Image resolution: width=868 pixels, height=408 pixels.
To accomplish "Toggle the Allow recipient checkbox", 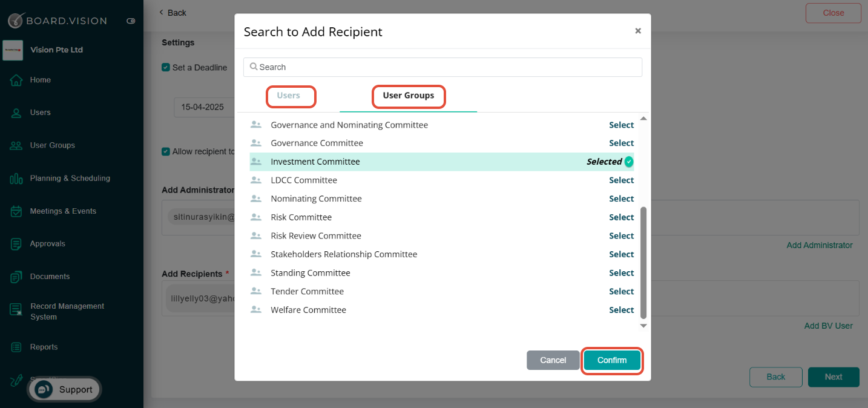I will point(166,151).
